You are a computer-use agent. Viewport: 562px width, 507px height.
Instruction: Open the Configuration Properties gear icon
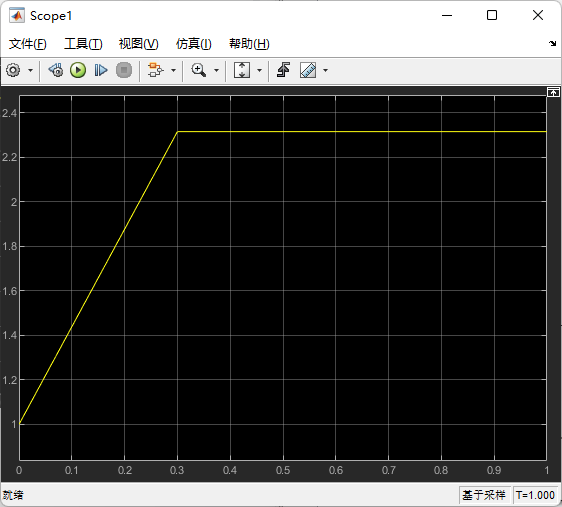point(13,70)
